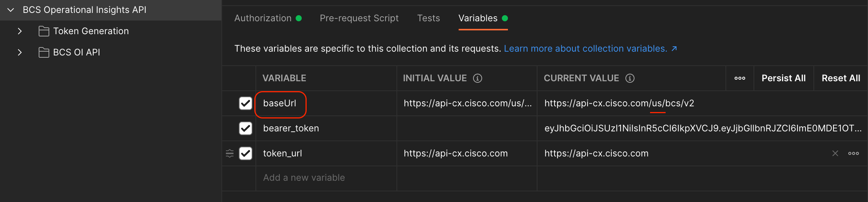Screen dimensions: 868x202
Task: Open the token_url row three-dot options
Action: click(x=854, y=153)
